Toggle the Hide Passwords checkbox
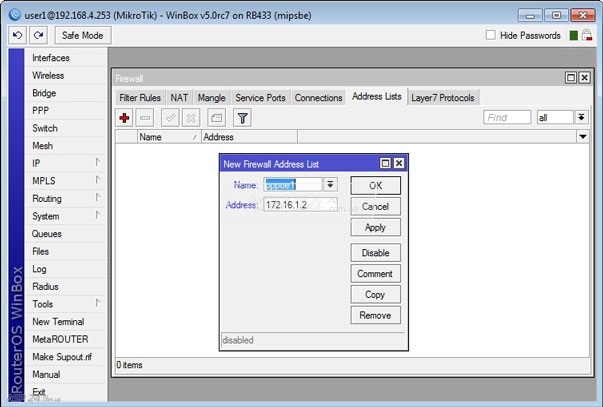This screenshot has width=603, height=407. click(490, 35)
